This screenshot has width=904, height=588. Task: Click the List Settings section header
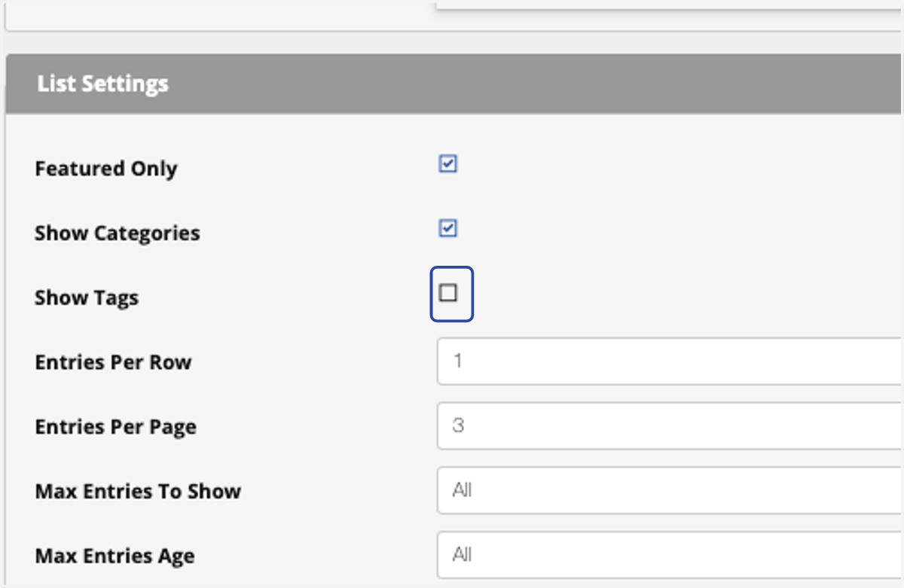[454, 84]
